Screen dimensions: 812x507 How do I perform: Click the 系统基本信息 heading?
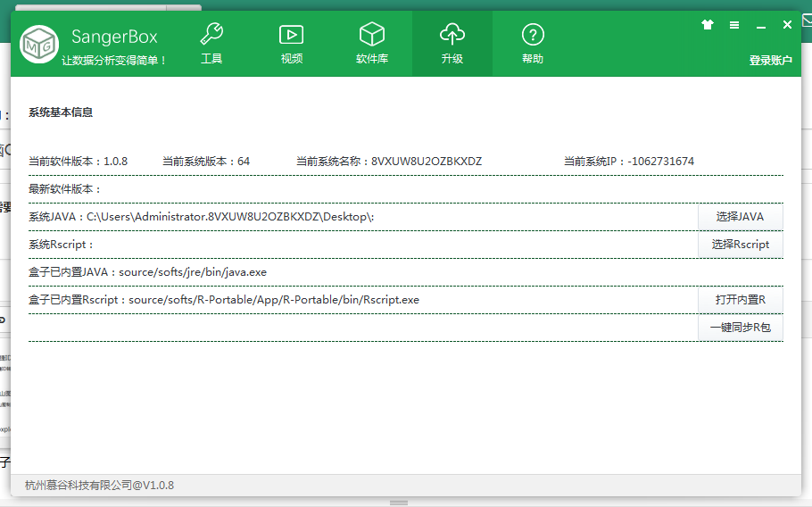point(61,112)
